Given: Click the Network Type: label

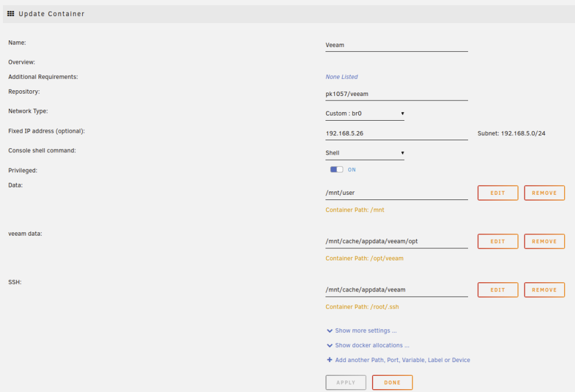Looking at the screenshot, I should (28, 111).
